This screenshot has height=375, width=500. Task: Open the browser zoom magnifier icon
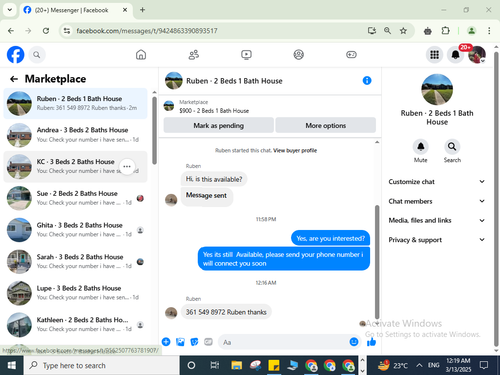387,31
